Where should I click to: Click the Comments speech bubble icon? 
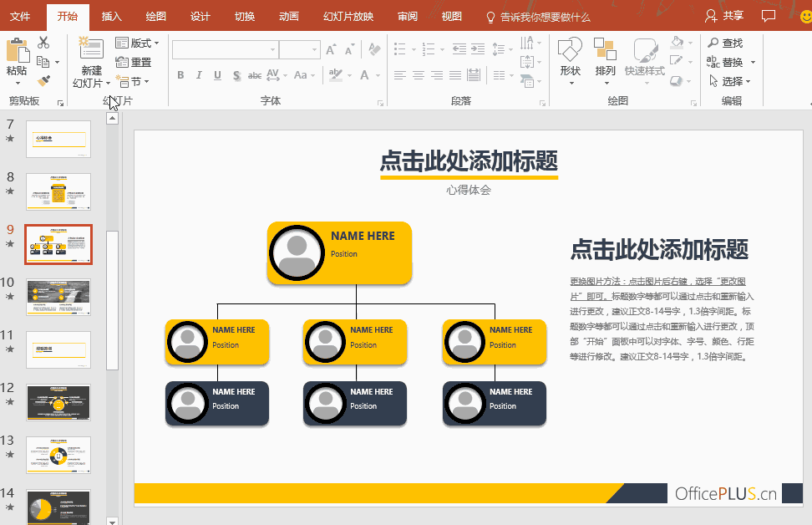point(769,16)
